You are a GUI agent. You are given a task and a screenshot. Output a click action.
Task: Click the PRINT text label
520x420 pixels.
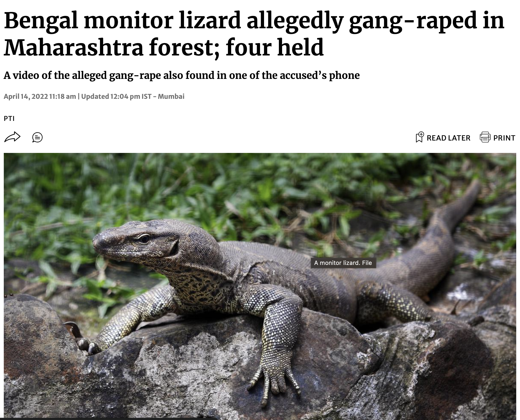tap(504, 138)
